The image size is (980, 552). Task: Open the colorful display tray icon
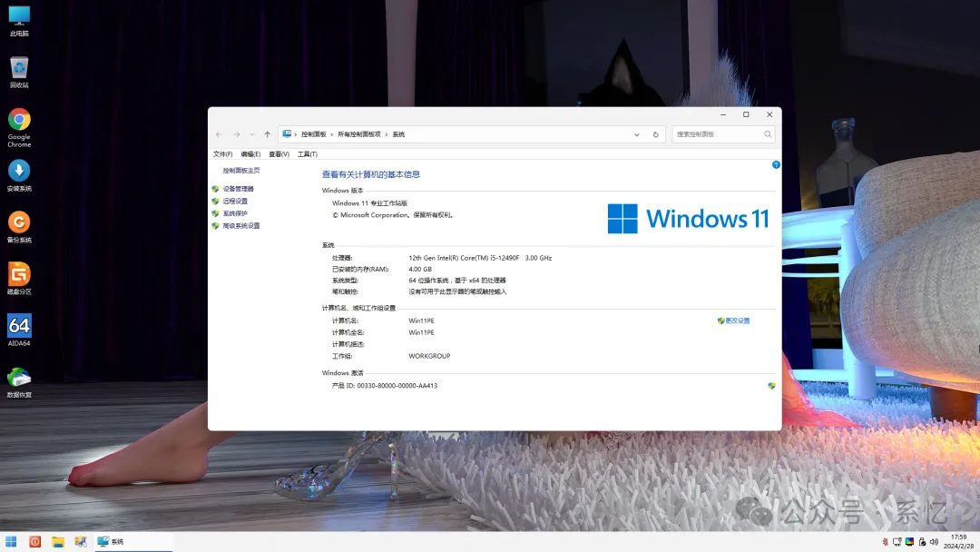coord(909,542)
